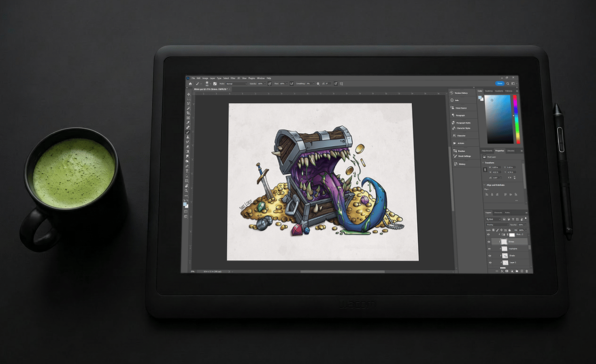Click the Home icon in options bar
This screenshot has height=364, width=596.
[x=190, y=84]
